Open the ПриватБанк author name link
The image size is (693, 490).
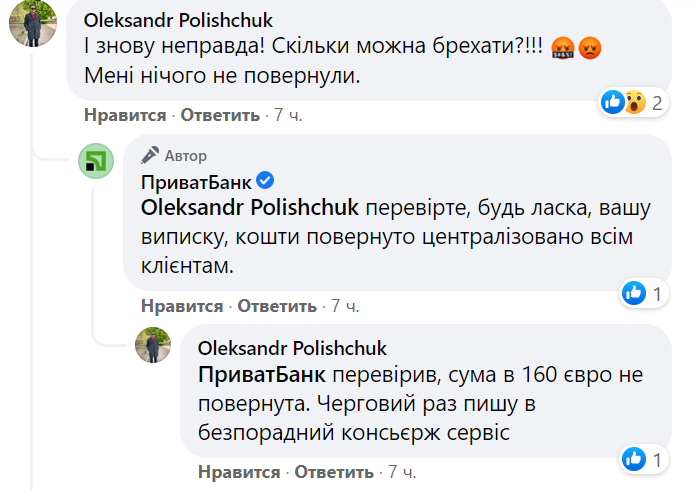pos(196,182)
